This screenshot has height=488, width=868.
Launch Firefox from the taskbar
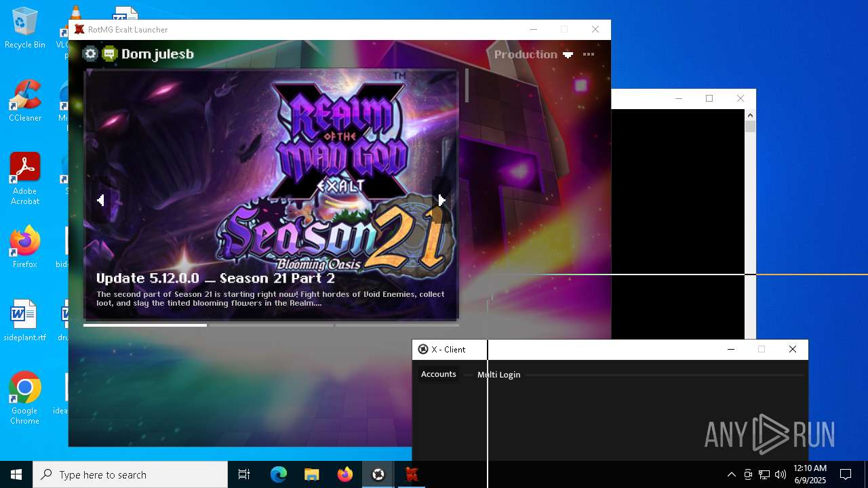344,474
